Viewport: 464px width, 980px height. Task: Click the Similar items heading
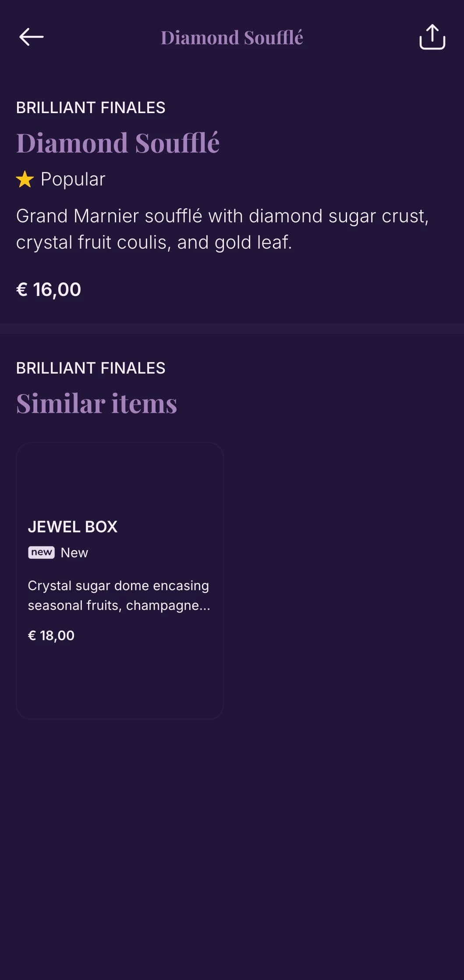97,403
